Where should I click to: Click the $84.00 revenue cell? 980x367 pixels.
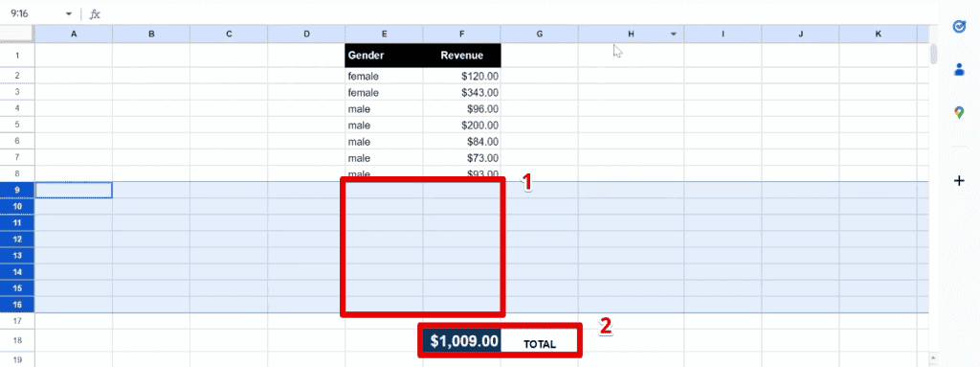click(x=461, y=141)
